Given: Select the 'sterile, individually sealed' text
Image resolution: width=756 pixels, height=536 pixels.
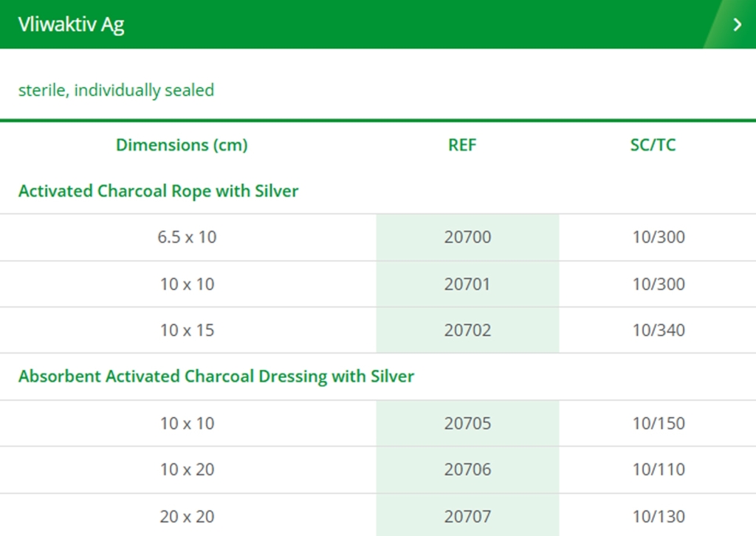Looking at the screenshot, I should pos(116,90).
